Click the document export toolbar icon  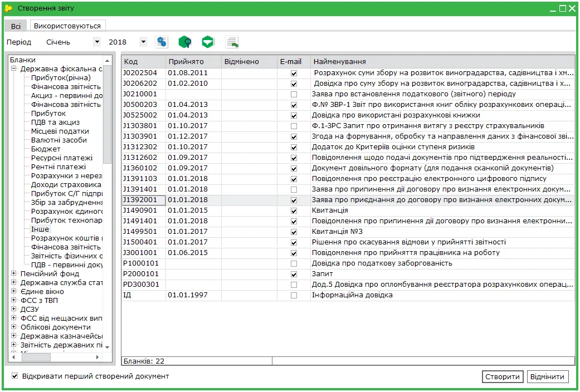[x=232, y=42]
